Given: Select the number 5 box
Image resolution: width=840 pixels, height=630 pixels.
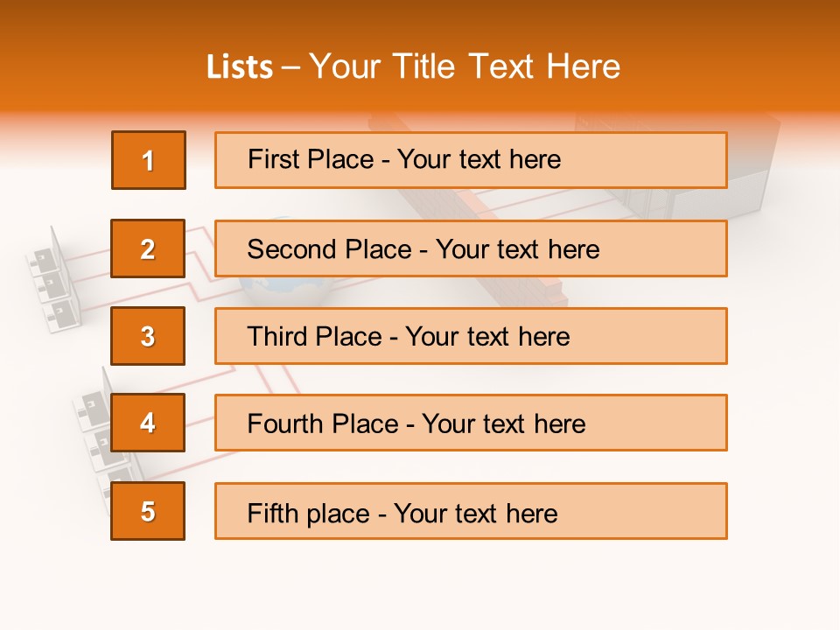Looking at the screenshot, I should click(x=148, y=511).
